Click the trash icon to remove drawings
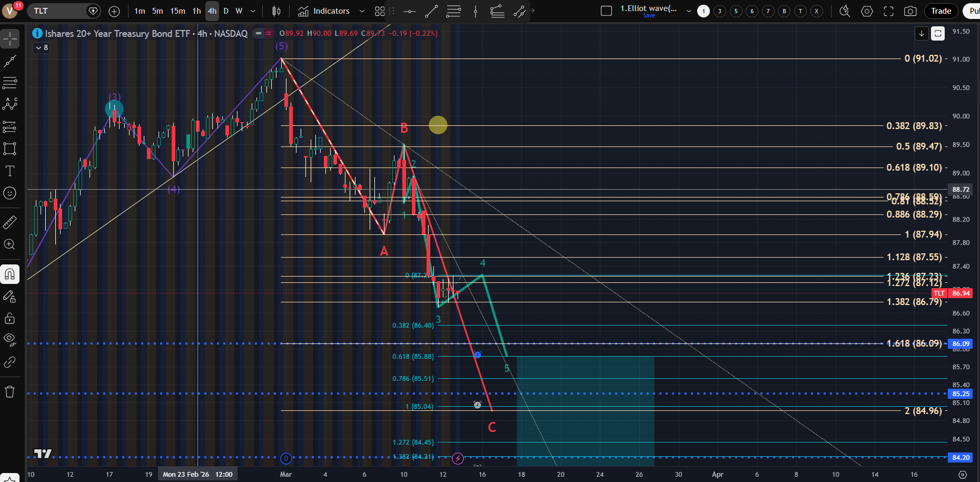The width and height of the screenshot is (980, 482). tap(9, 391)
